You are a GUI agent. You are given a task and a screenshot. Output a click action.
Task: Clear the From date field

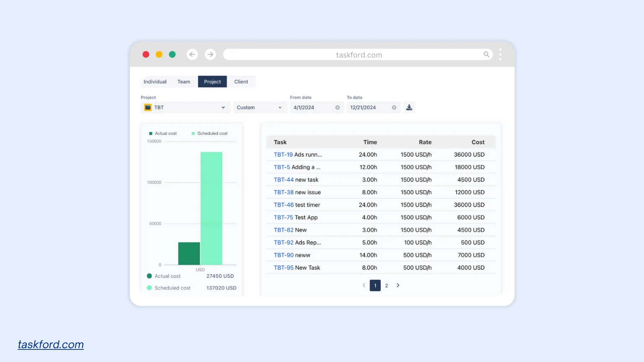click(x=337, y=107)
